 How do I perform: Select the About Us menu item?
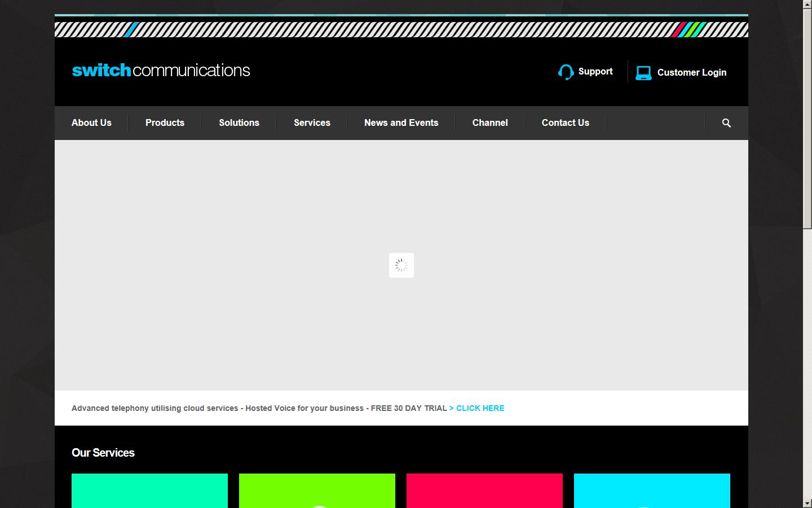pos(91,122)
